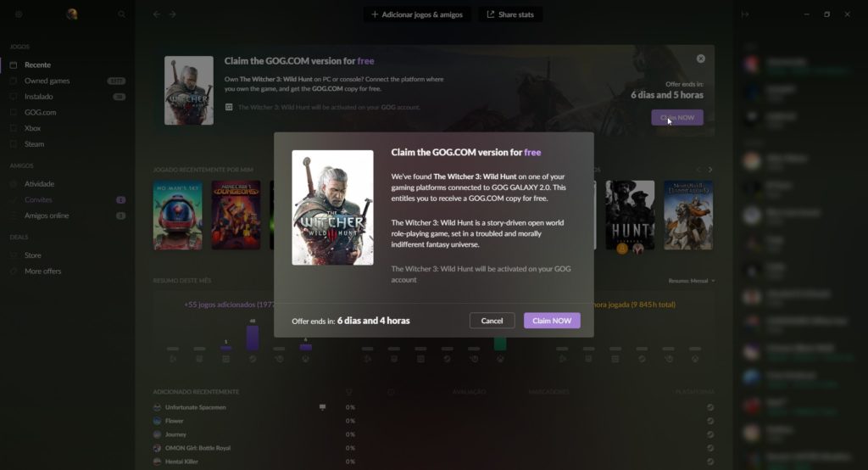Click the game icon next to OMON Girl

pos(157,448)
